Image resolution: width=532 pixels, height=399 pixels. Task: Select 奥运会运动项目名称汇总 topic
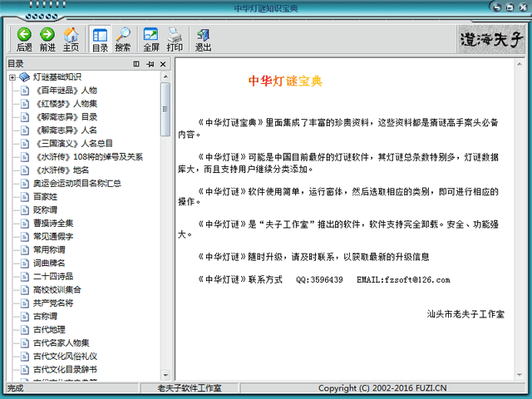click(x=77, y=183)
